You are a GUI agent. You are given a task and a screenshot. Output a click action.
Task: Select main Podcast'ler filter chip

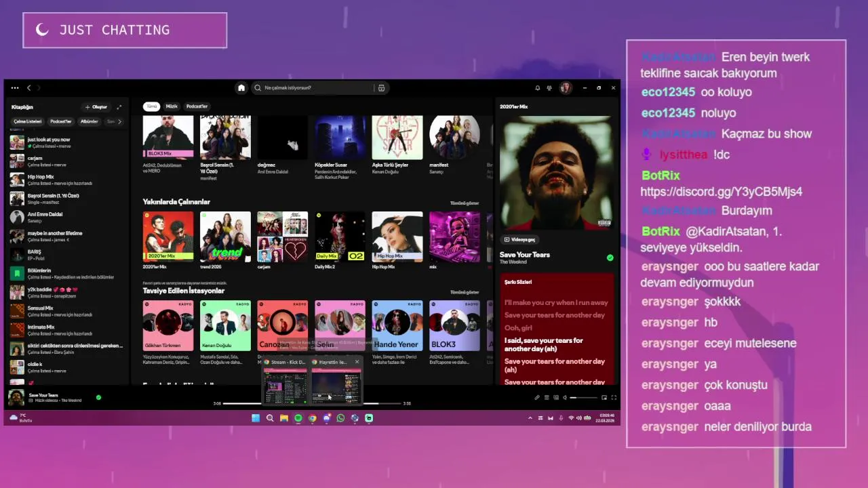[x=197, y=106]
